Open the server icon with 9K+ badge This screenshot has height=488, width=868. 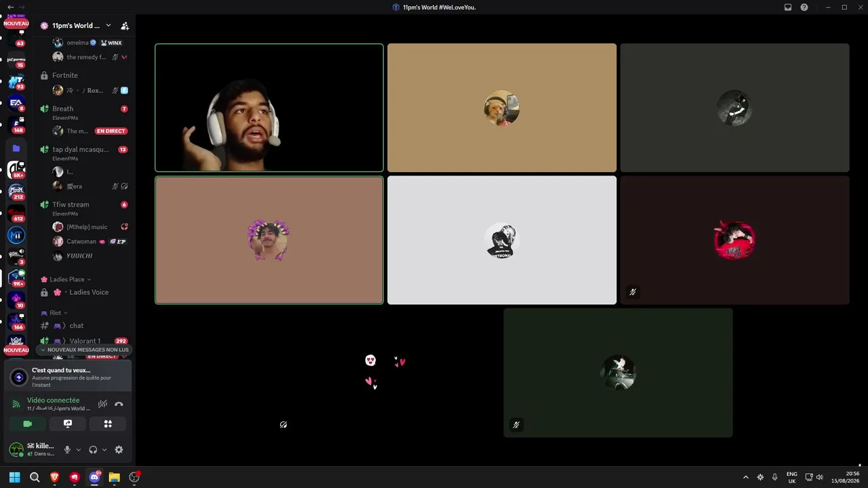coord(16,278)
